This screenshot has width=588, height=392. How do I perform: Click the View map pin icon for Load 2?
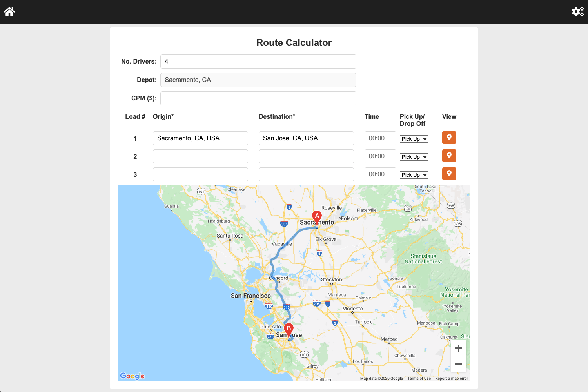tap(449, 156)
